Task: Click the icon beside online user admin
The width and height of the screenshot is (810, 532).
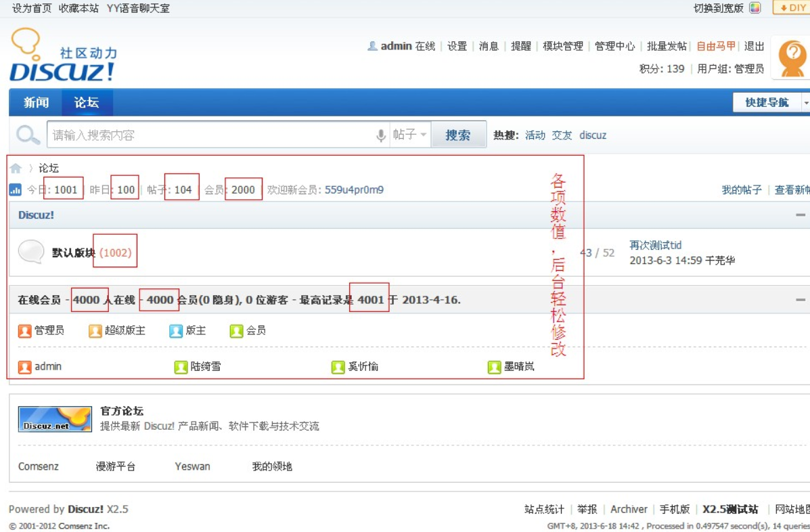Action: click(25, 368)
